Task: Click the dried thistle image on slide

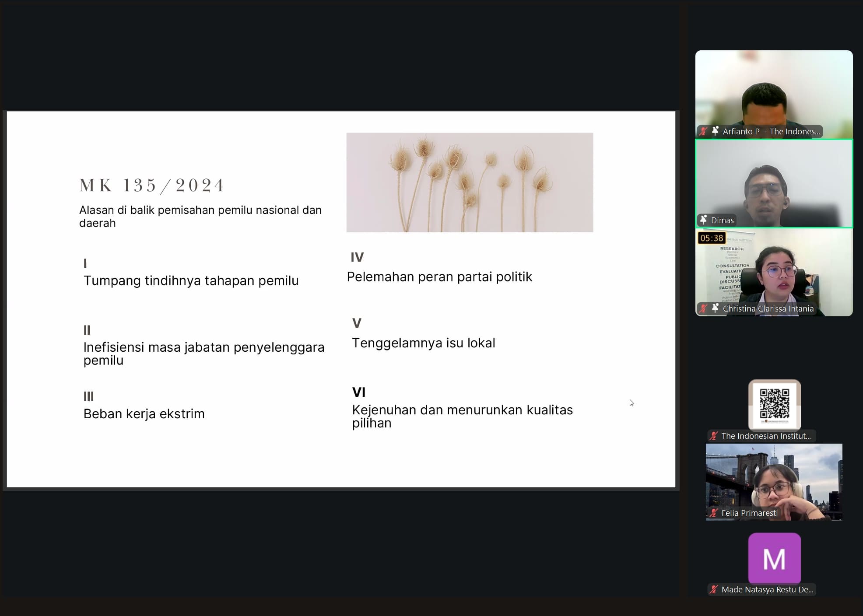Action: [x=469, y=182]
